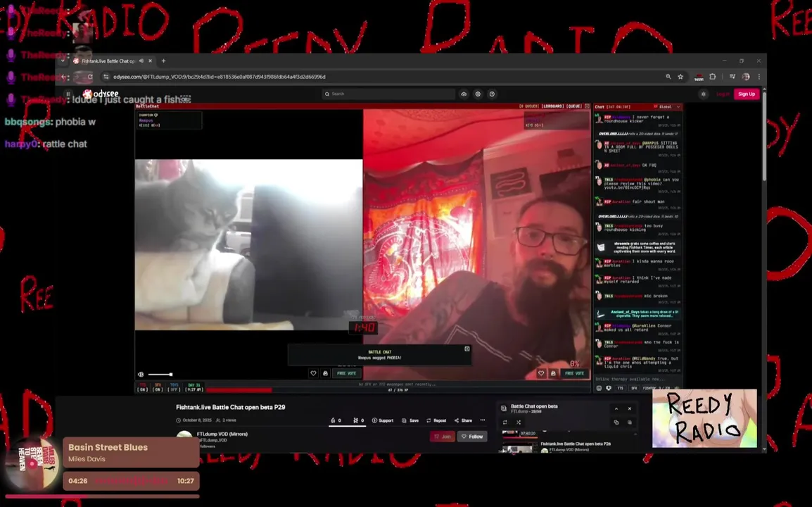Click the Support button
This screenshot has height=507, width=812.
(383, 420)
